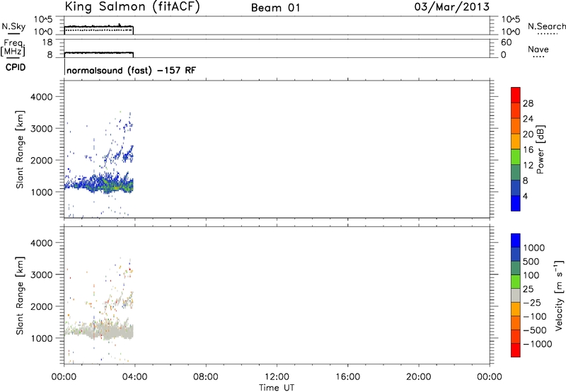Screen dimensions: 566x392
Task: Click the 16:00 time axis tick label
Action: click(x=347, y=377)
